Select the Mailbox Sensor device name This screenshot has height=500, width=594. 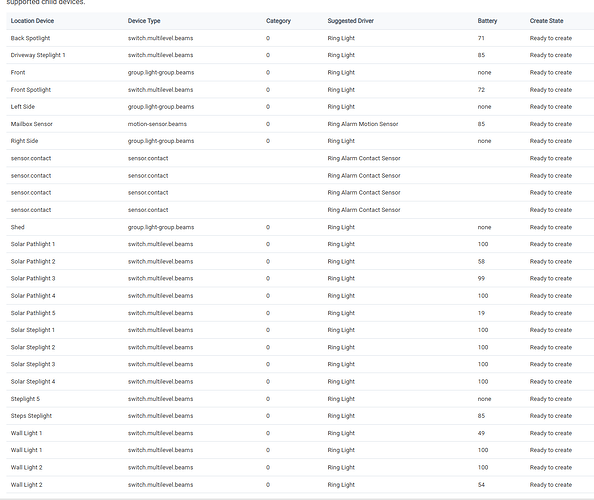pos(31,124)
